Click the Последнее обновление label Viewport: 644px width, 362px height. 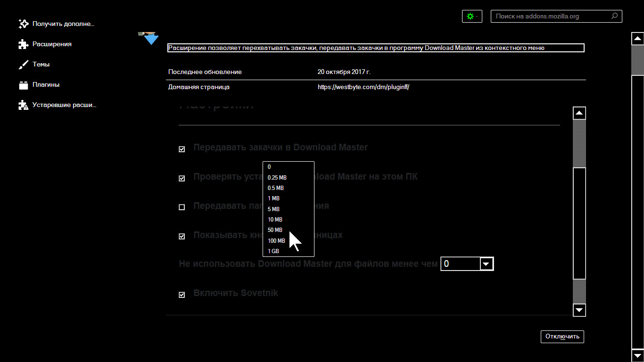pyautogui.click(x=205, y=72)
